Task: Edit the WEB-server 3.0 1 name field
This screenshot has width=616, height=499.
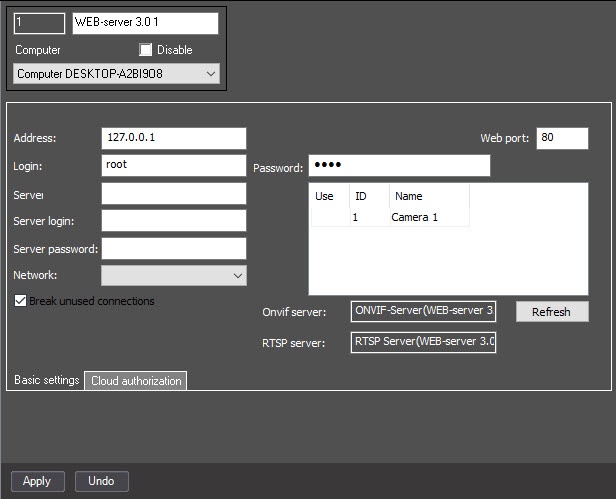Action: click(145, 23)
